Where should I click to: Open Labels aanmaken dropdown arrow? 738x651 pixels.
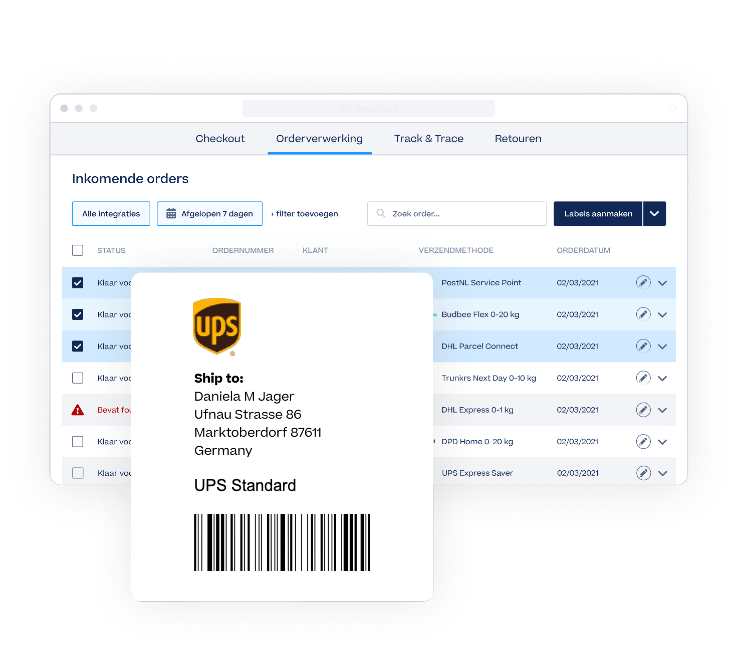[654, 214]
